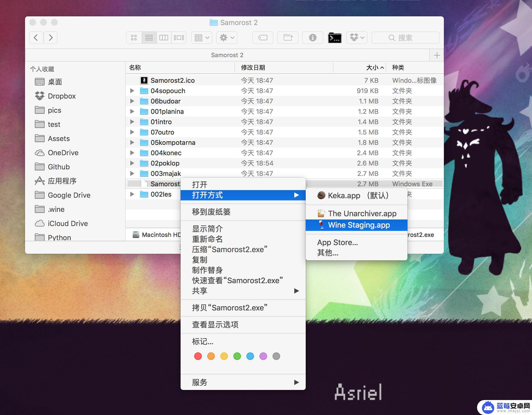The image size is (532, 415).
Task: Open Dropbox in the sidebar
Action: click(55, 96)
